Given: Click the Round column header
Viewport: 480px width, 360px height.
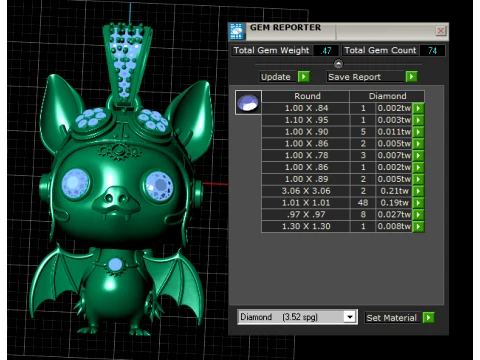Looking at the screenshot, I should point(307,96).
